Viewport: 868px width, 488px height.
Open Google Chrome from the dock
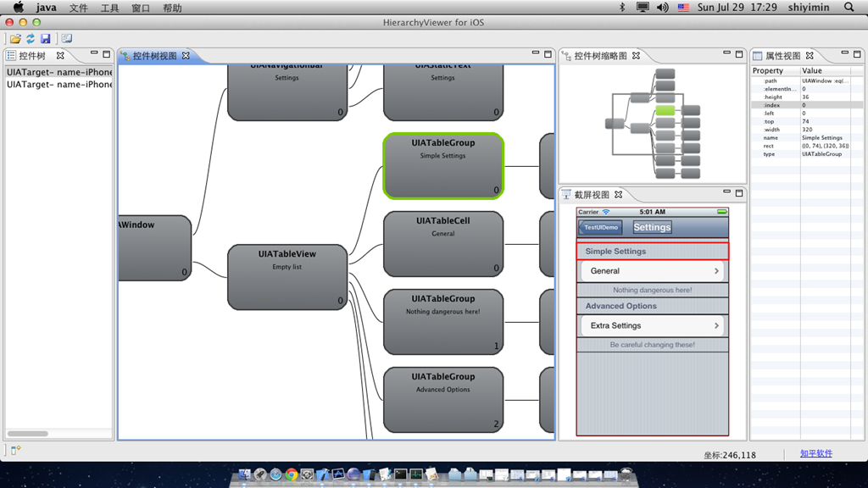[x=292, y=475]
